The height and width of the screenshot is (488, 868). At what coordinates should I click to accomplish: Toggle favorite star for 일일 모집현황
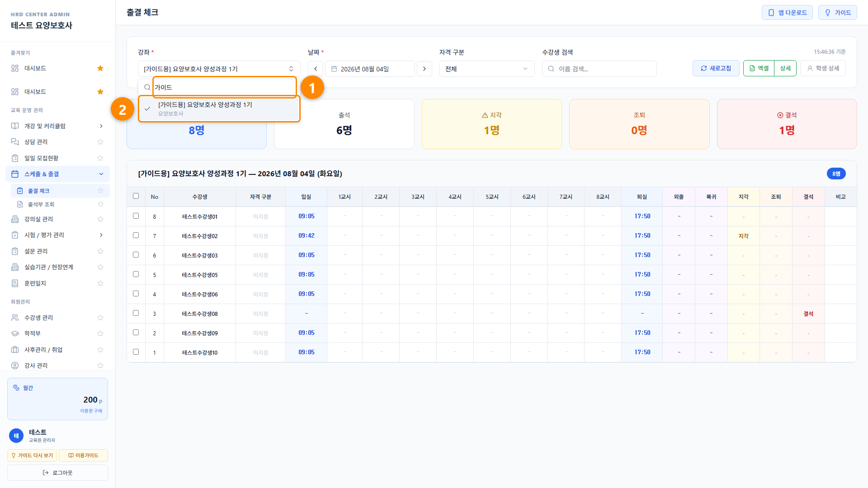(x=100, y=158)
